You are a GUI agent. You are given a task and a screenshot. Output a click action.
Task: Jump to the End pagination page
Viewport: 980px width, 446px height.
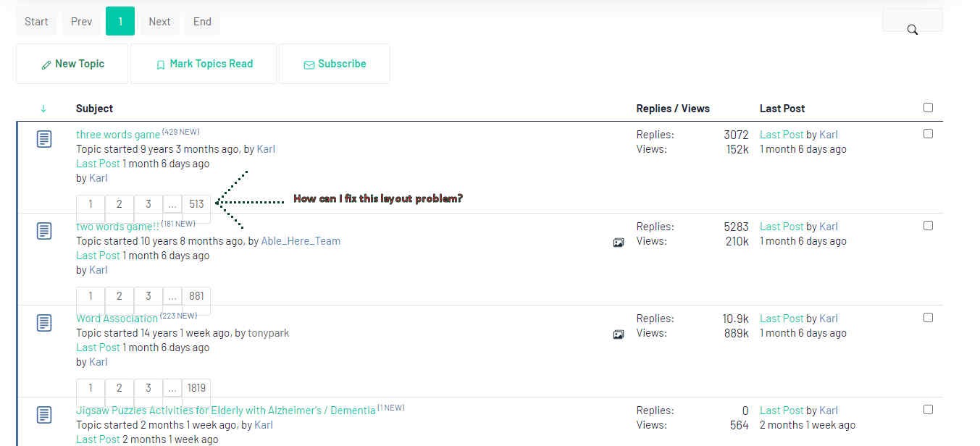[x=202, y=22]
